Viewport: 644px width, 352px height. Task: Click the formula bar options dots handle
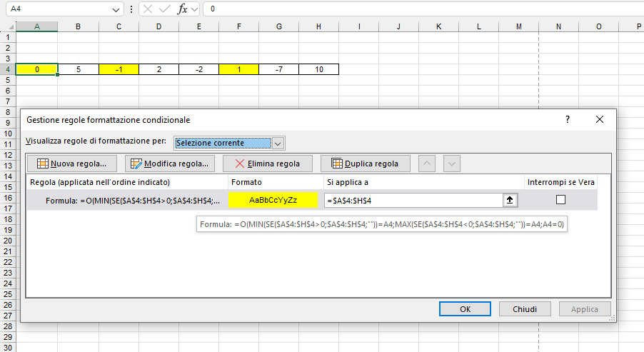point(131,9)
